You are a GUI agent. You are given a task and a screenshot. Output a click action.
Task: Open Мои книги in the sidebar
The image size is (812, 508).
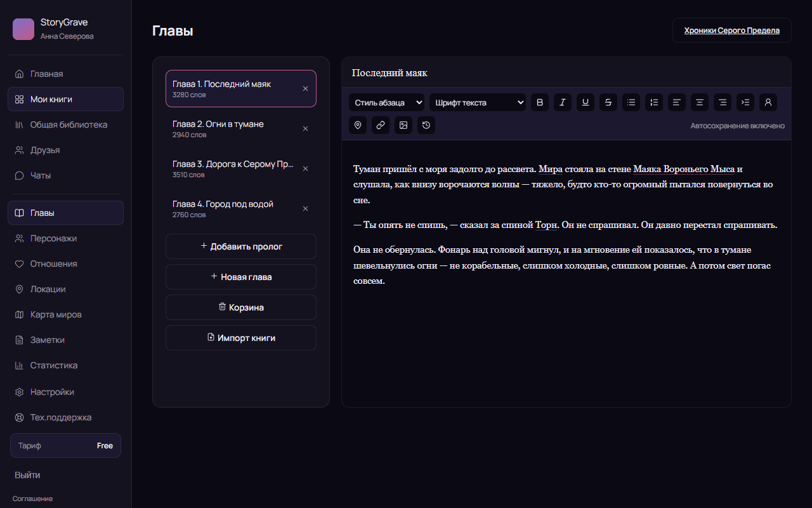point(65,99)
